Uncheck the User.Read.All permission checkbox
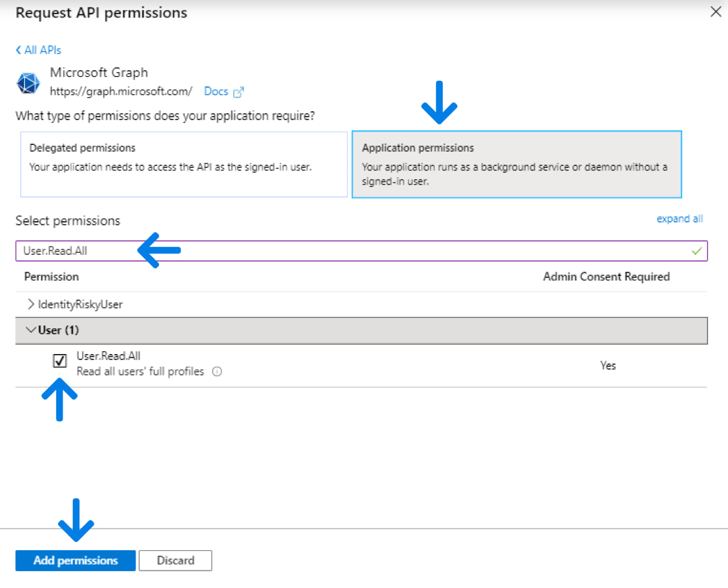The width and height of the screenshot is (728, 588). 59,360
